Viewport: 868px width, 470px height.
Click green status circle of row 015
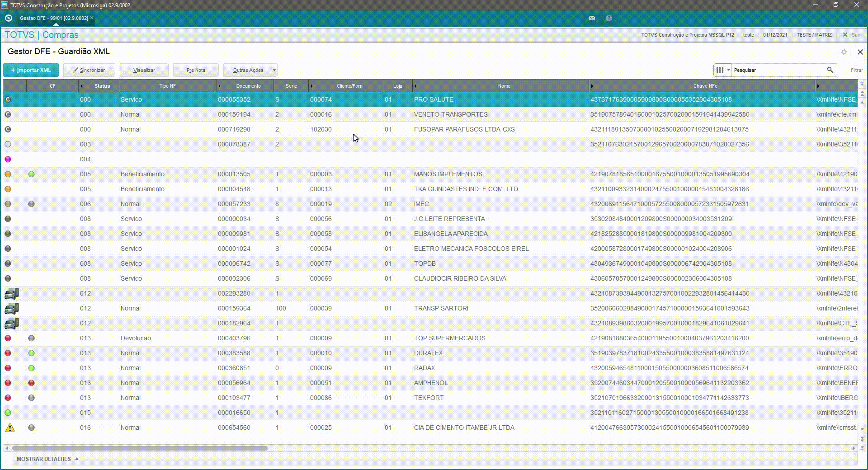8,413
